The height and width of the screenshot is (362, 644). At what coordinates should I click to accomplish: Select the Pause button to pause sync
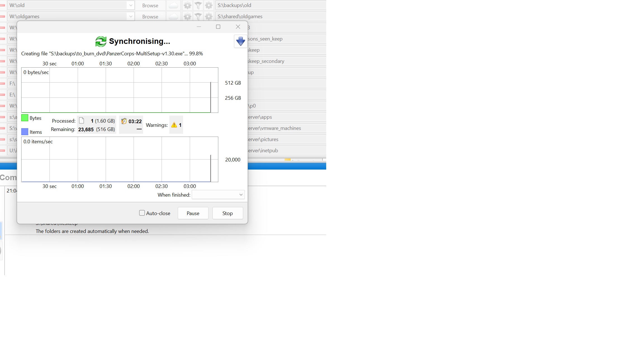pos(193,213)
